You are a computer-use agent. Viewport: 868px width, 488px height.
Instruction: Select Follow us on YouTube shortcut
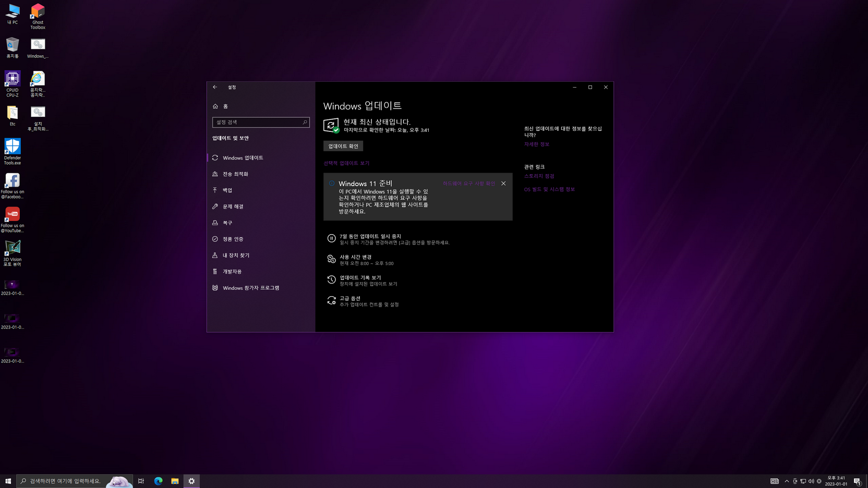point(13,219)
